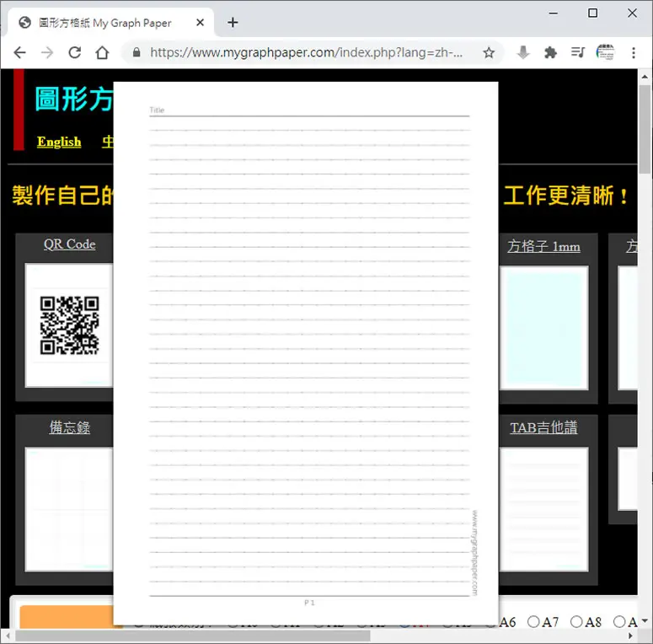The image size is (653, 644).
Task: Bookmark this page with star icon
Action: pyautogui.click(x=489, y=53)
